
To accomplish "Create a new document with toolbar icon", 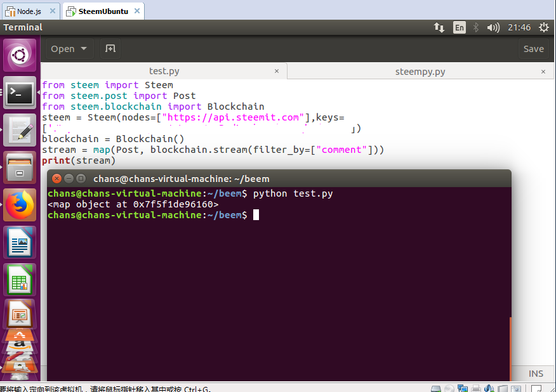I will pos(110,49).
